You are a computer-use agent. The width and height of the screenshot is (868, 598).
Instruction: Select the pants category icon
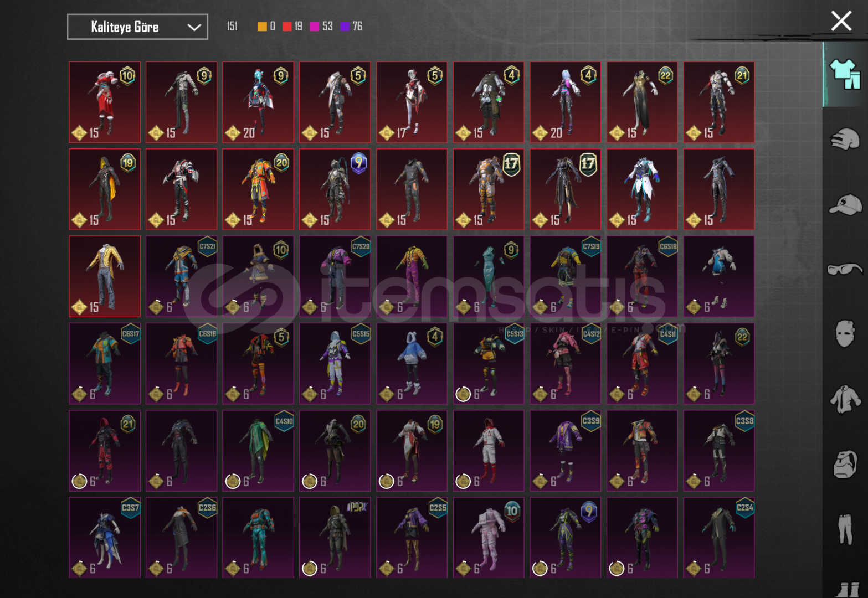point(845,529)
